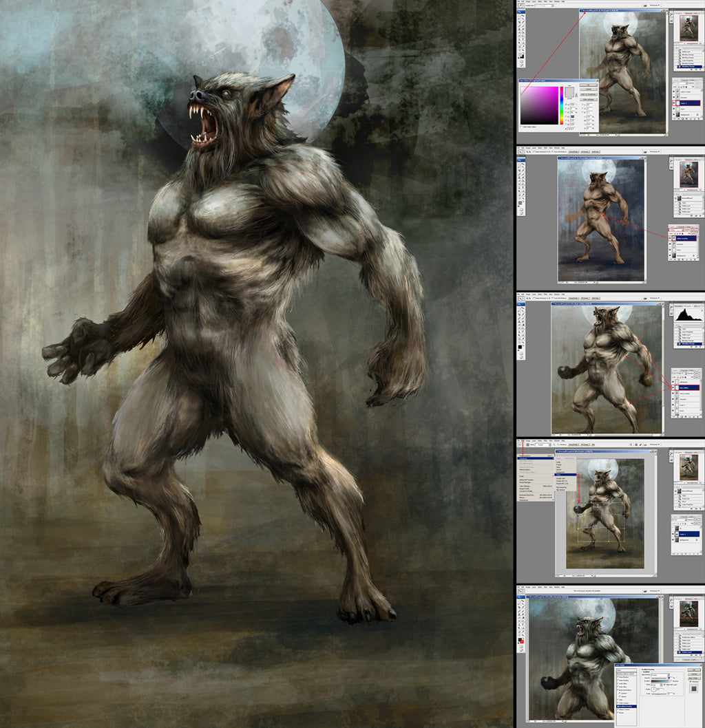Click the Gradient Overlay style entry
Image resolution: width=705 pixels, height=728 pixels.
pyautogui.click(x=627, y=707)
